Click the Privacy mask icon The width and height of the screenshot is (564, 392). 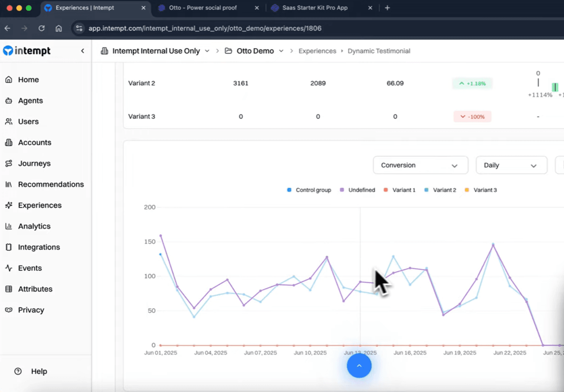[x=9, y=310]
